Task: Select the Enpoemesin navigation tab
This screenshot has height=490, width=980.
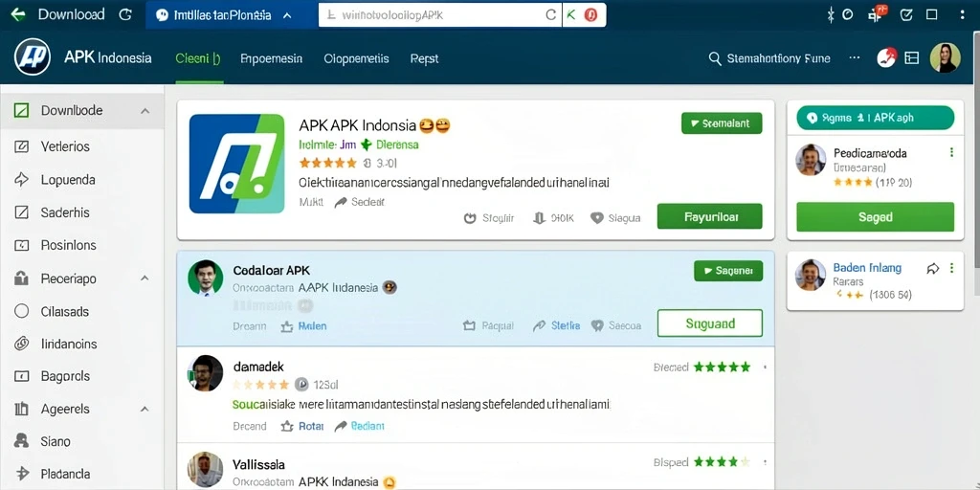Action: click(271, 58)
